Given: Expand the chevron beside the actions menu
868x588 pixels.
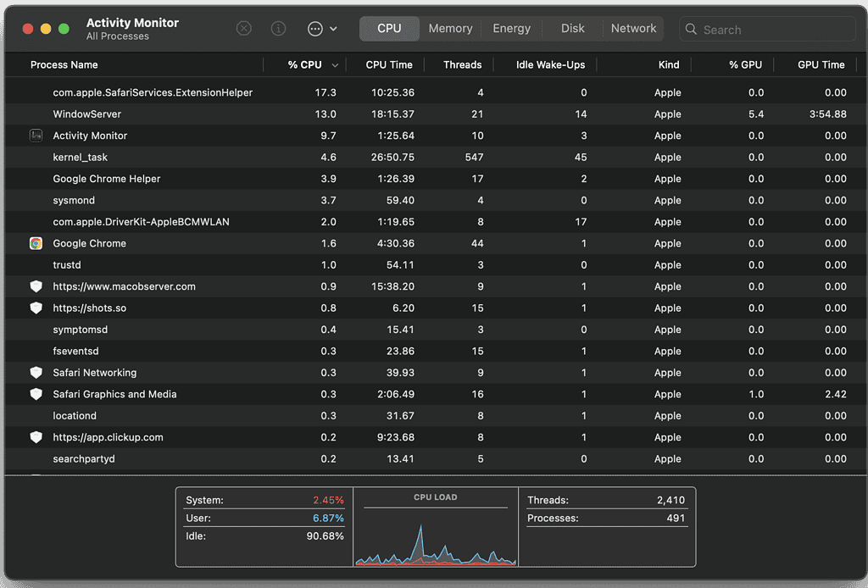Looking at the screenshot, I should (x=333, y=29).
